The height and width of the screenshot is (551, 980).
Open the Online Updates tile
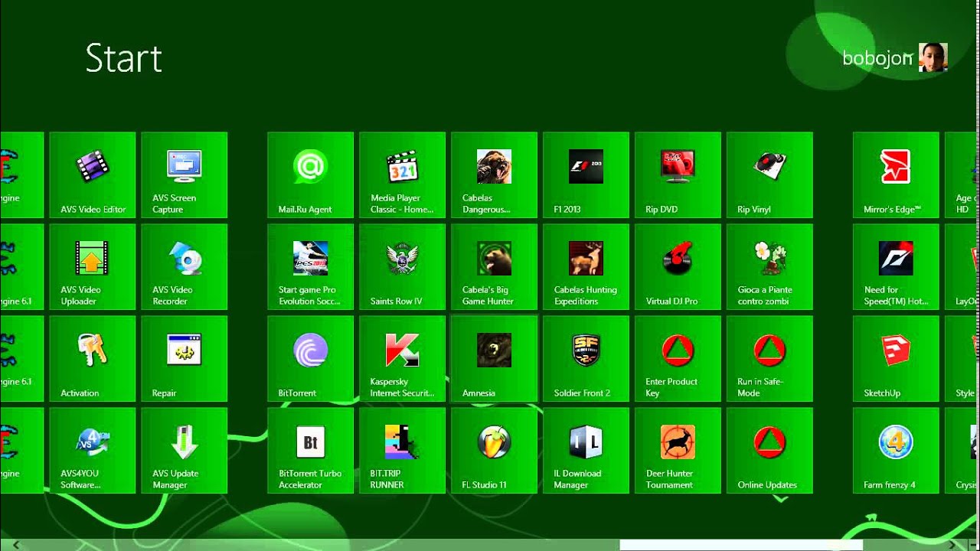click(770, 451)
